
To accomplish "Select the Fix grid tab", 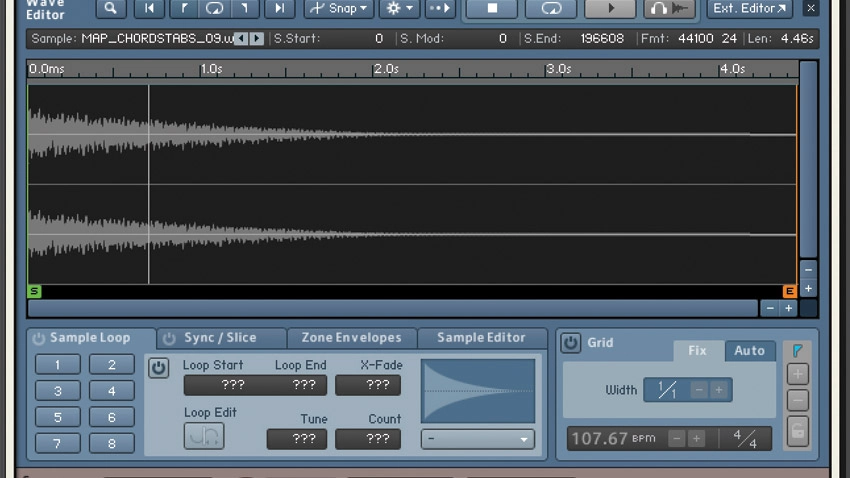I will [x=698, y=351].
